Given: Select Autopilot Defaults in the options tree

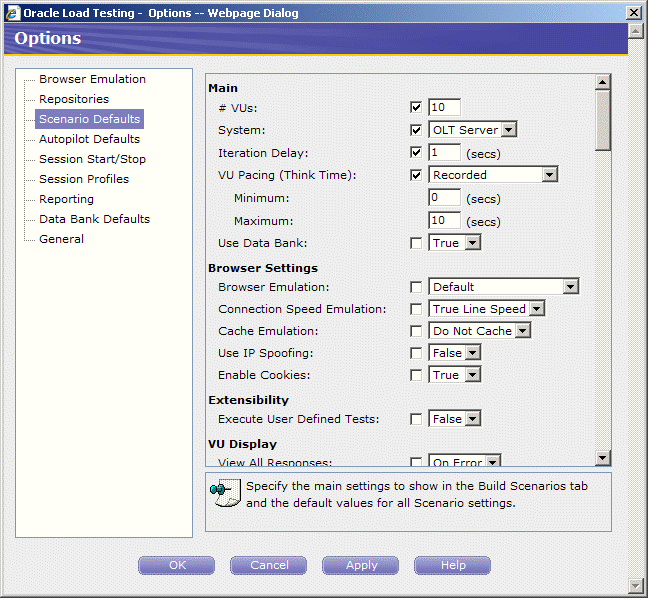Looking at the screenshot, I should pyautogui.click(x=89, y=139).
